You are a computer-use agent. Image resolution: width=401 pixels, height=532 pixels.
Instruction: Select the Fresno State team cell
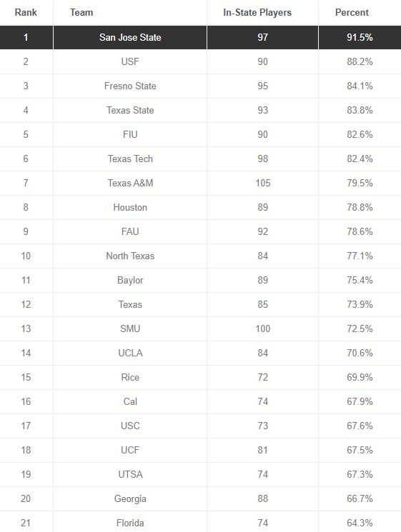(130, 86)
